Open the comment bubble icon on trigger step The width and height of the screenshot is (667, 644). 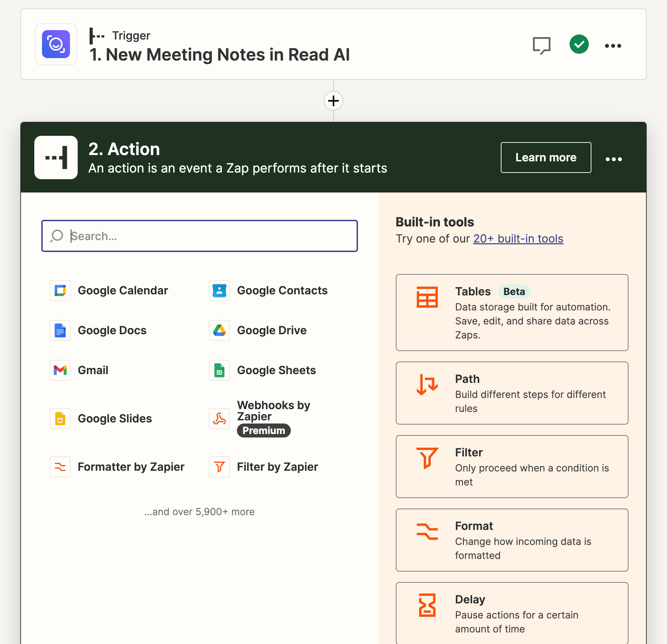point(541,45)
